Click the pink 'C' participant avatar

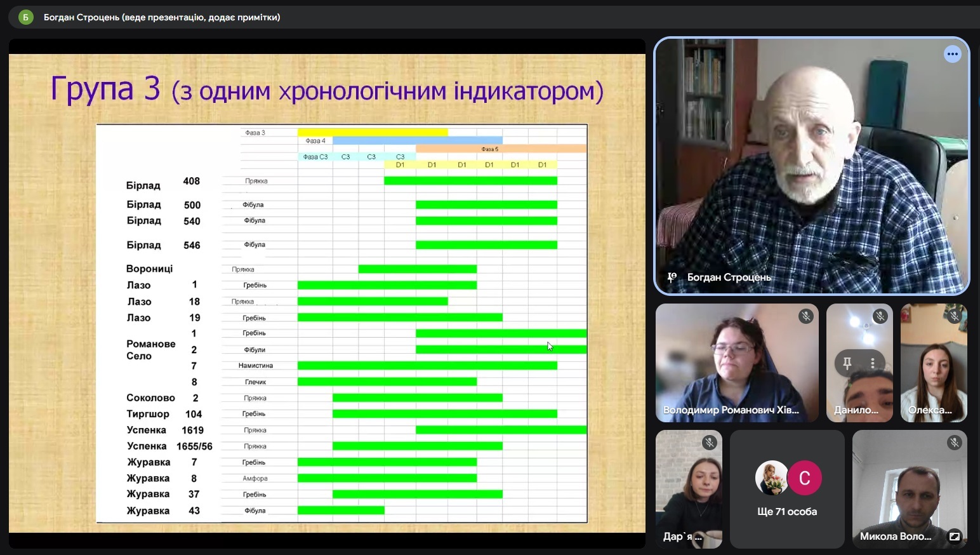coord(804,478)
